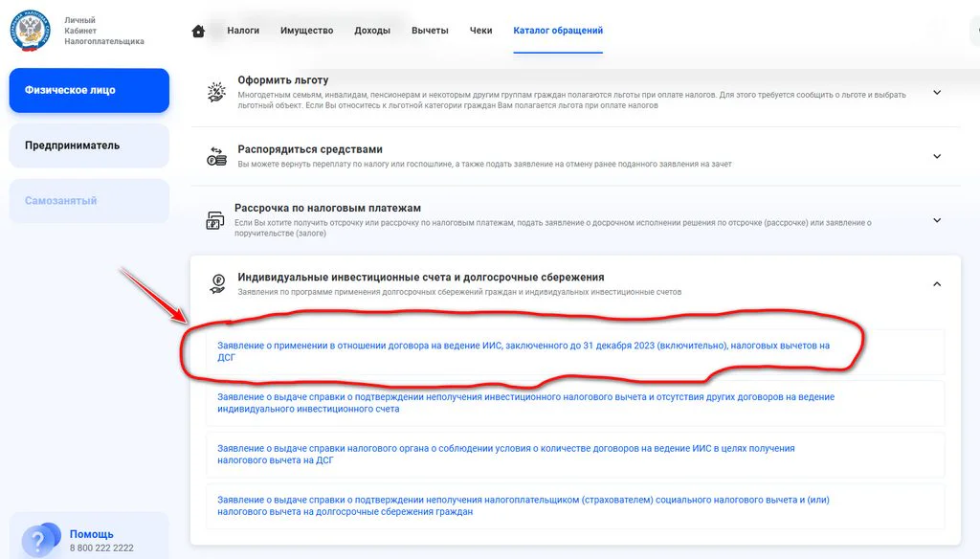Expand the Рассрочка по налоговым платежам chevron
This screenshot has height=559, width=980.
pos(937,220)
